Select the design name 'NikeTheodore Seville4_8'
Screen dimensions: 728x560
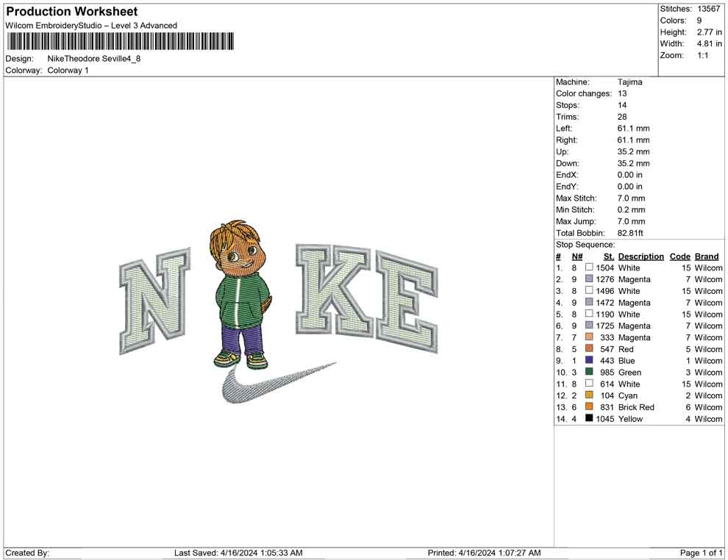coord(94,59)
